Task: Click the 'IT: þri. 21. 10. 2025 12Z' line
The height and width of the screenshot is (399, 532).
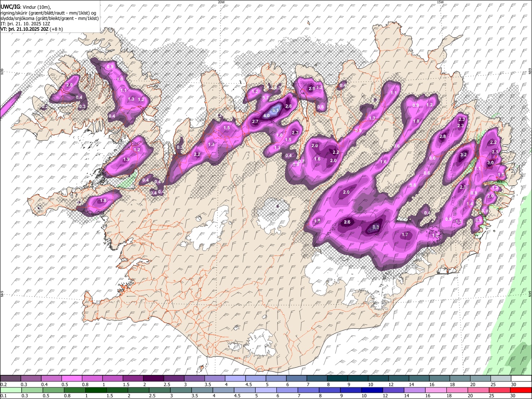Action: coord(25,24)
